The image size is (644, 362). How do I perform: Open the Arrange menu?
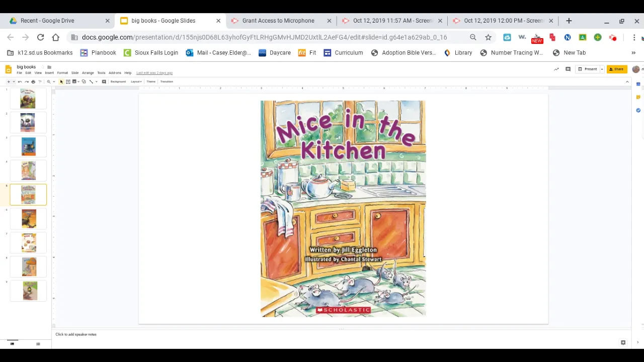pyautogui.click(x=88, y=73)
